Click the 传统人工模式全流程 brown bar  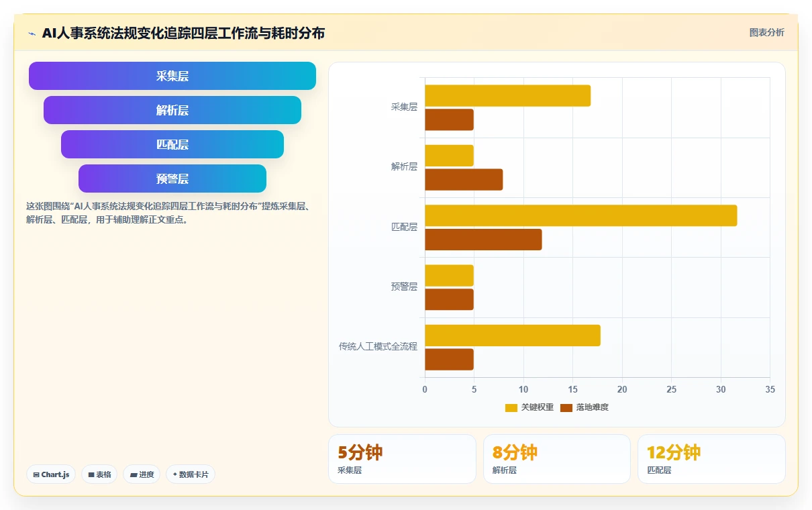point(449,359)
